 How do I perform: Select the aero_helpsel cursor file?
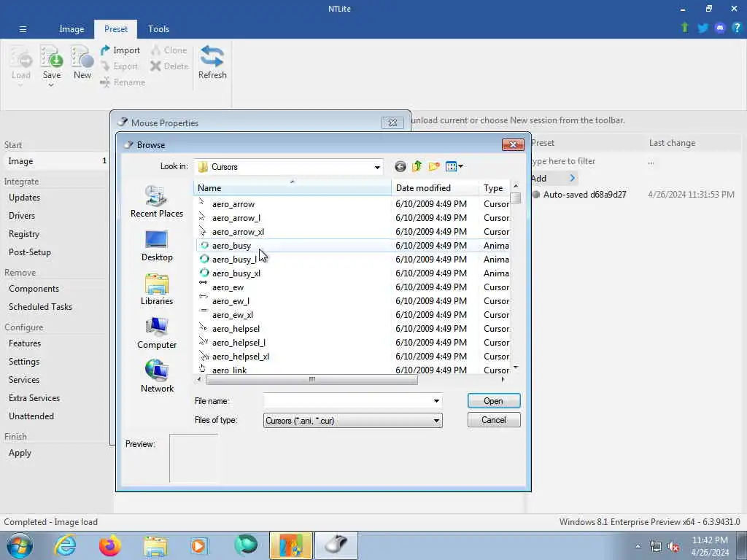(x=236, y=329)
